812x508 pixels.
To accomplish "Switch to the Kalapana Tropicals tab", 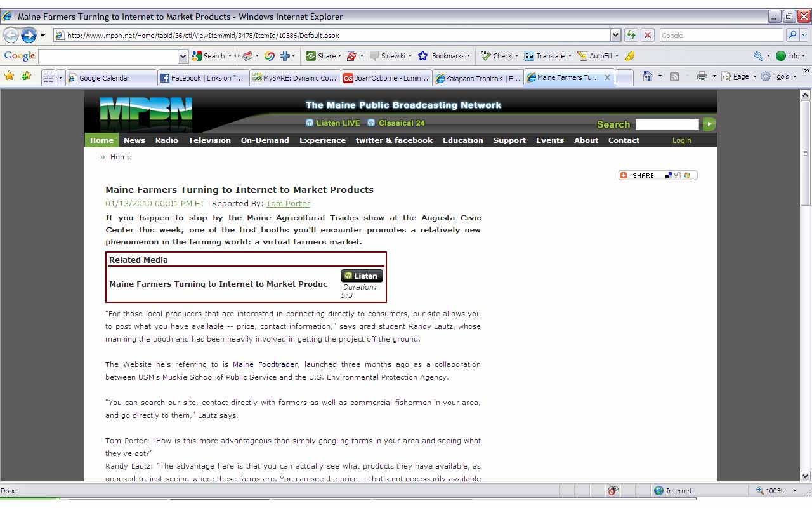I will 478,78.
